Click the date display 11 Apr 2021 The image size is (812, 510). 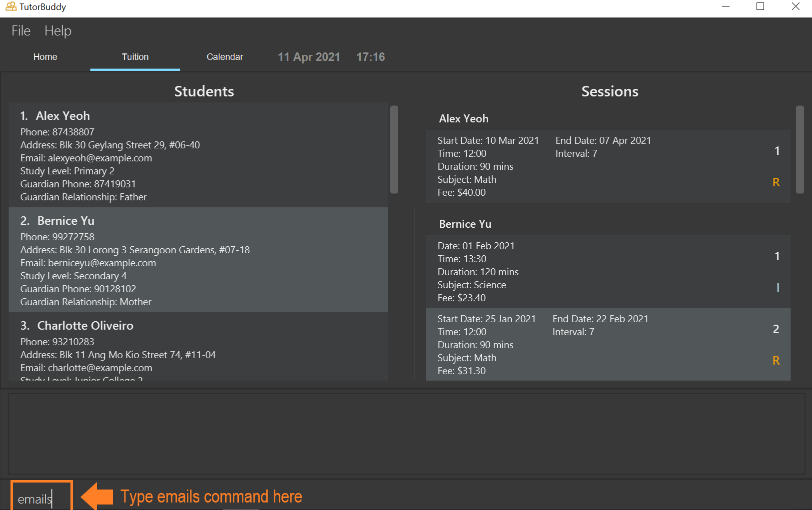(x=309, y=57)
